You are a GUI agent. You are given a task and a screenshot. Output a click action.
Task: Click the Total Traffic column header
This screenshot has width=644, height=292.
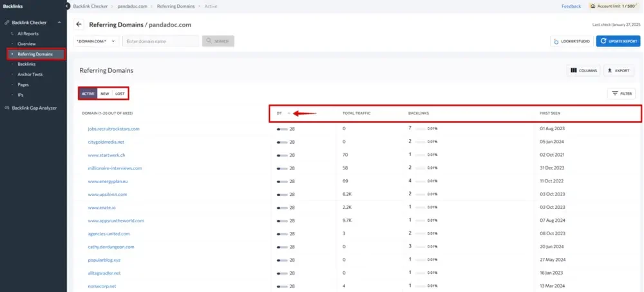click(x=357, y=113)
